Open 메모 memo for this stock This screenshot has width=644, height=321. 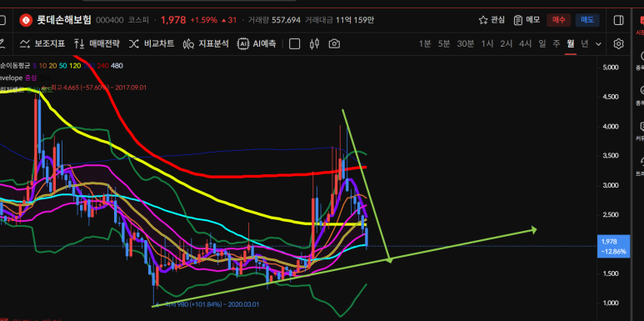527,20
